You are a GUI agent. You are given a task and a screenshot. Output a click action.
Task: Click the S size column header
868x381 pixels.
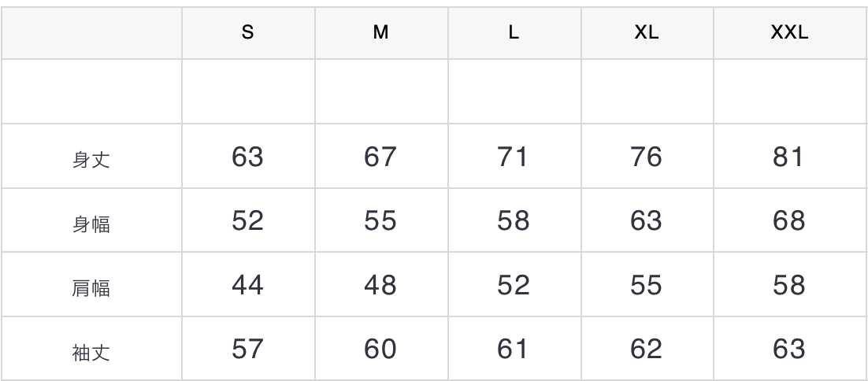(248, 34)
